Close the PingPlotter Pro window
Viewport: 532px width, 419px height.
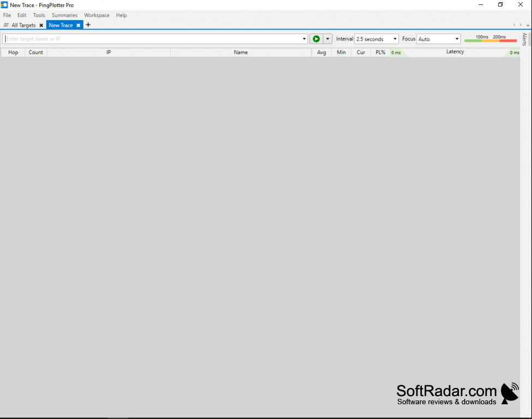coord(521,5)
